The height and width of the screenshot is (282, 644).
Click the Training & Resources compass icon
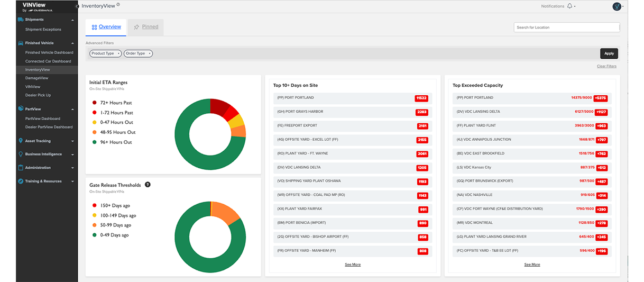click(x=21, y=181)
